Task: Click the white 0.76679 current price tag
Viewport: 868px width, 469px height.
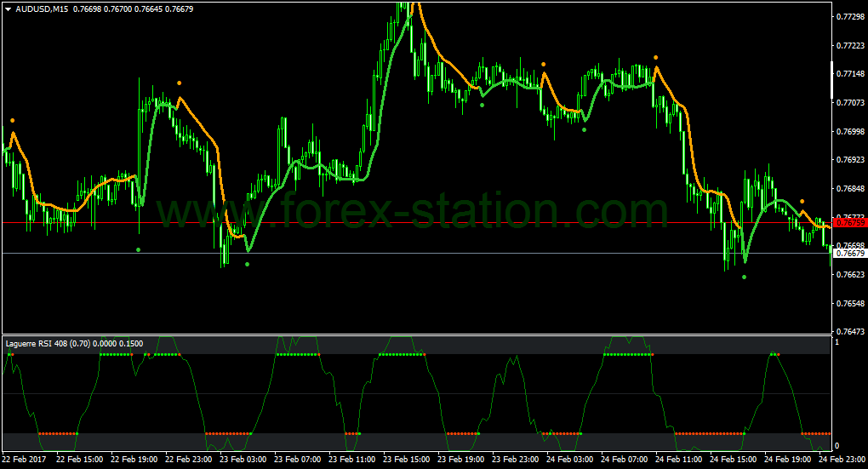Action: (850, 253)
